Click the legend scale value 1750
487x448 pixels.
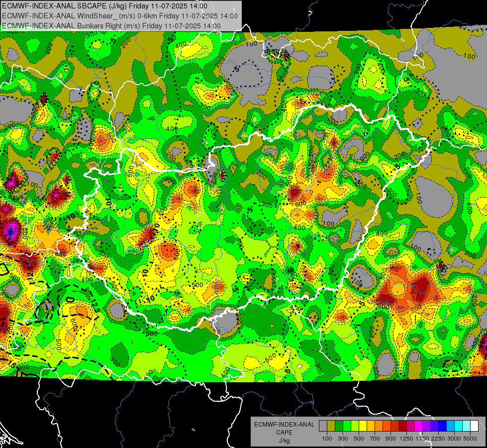click(x=422, y=439)
